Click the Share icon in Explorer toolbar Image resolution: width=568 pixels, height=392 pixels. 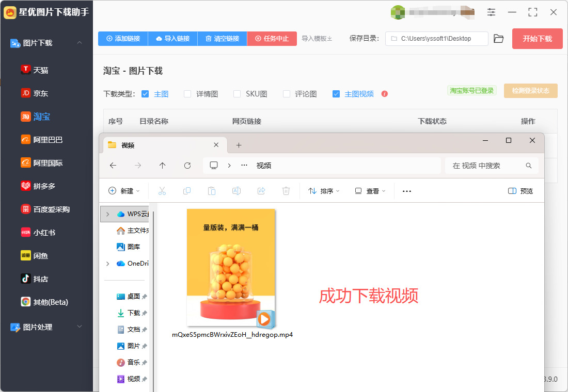(x=261, y=191)
